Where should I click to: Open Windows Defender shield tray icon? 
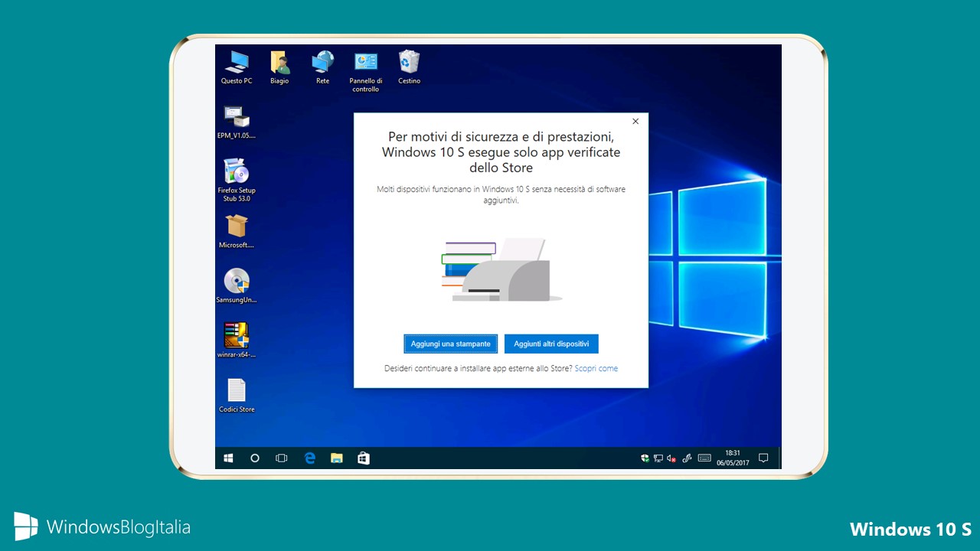[645, 458]
